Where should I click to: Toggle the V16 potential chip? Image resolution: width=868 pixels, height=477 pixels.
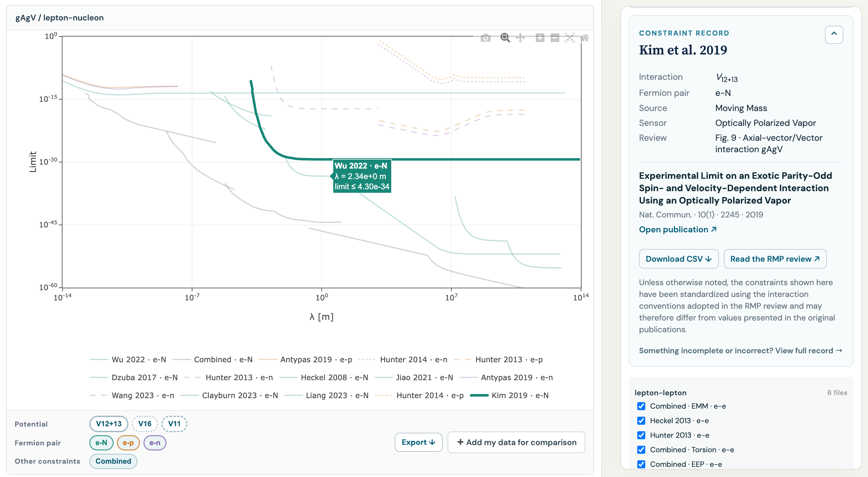coord(144,423)
